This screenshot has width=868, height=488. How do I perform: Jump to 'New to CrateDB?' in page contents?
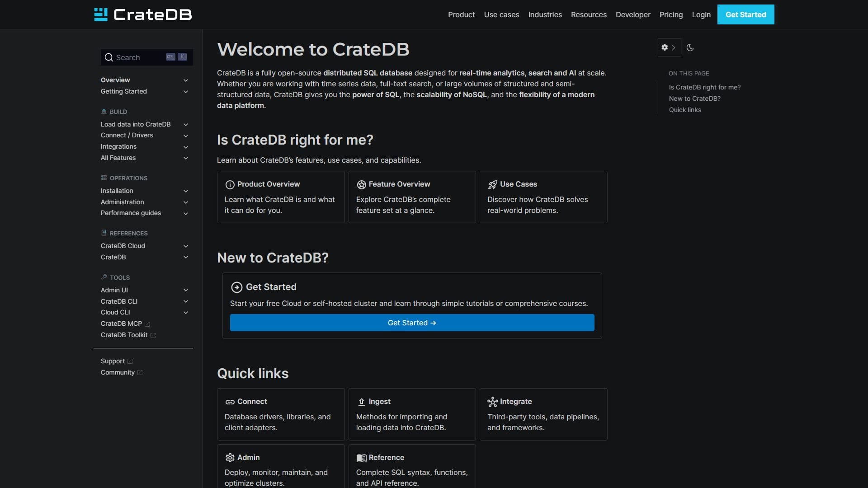694,99
